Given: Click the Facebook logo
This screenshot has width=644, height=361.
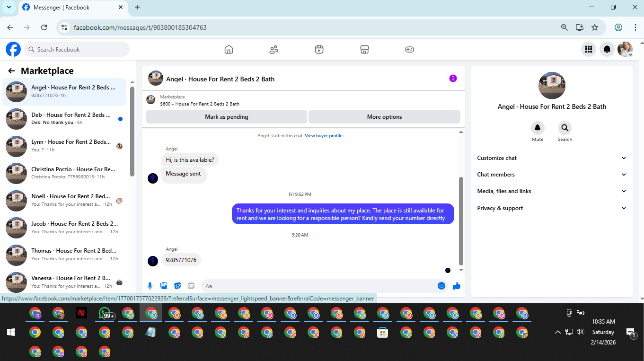Looking at the screenshot, I should pos(13,49).
